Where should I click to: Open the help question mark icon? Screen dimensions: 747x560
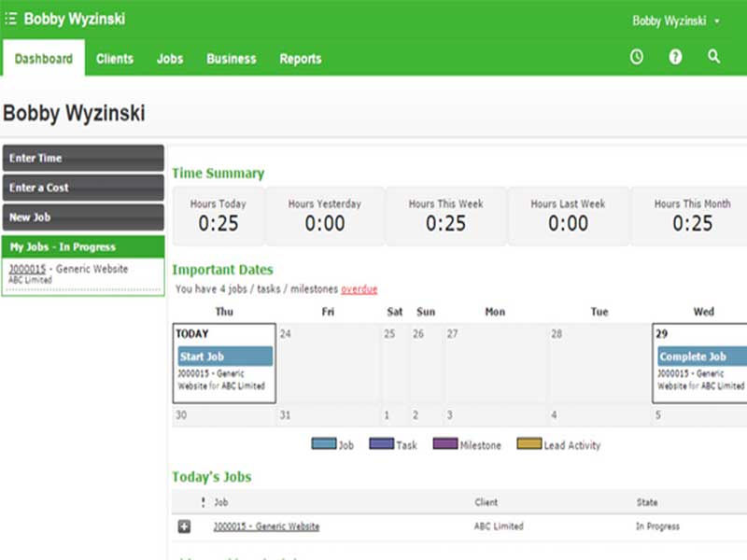(675, 57)
